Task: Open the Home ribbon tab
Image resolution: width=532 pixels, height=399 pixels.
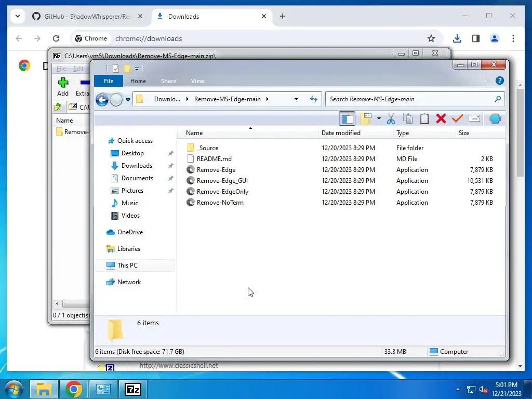Action: (x=138, y=81)
